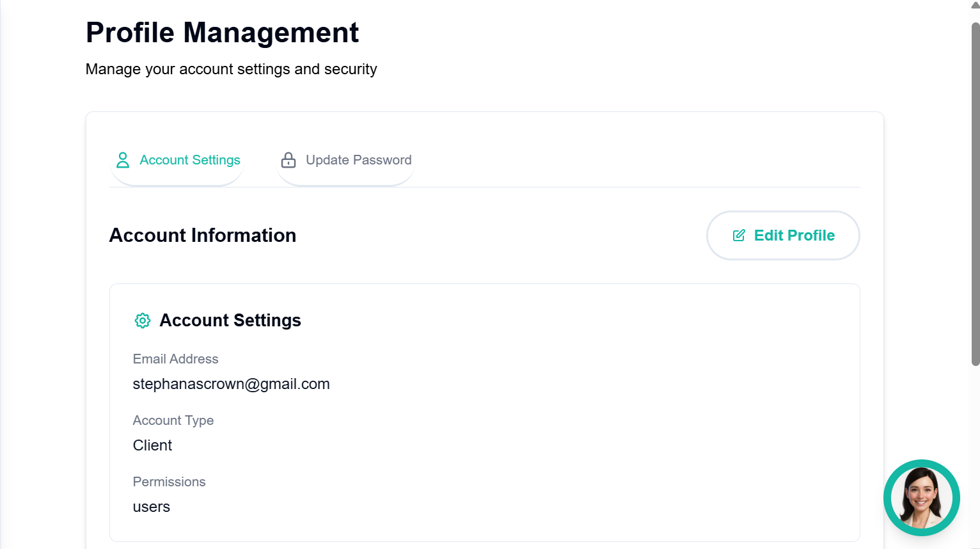980x549 pixels.
Task: Click the padlock icon beside Update Password
Action: pyautogui.click(x=288, y=160)
